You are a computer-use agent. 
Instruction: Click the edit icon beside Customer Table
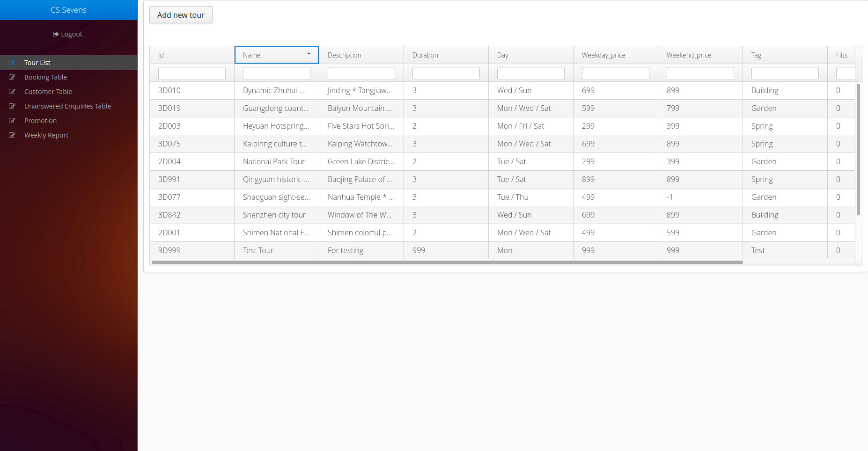coord(12,92)
